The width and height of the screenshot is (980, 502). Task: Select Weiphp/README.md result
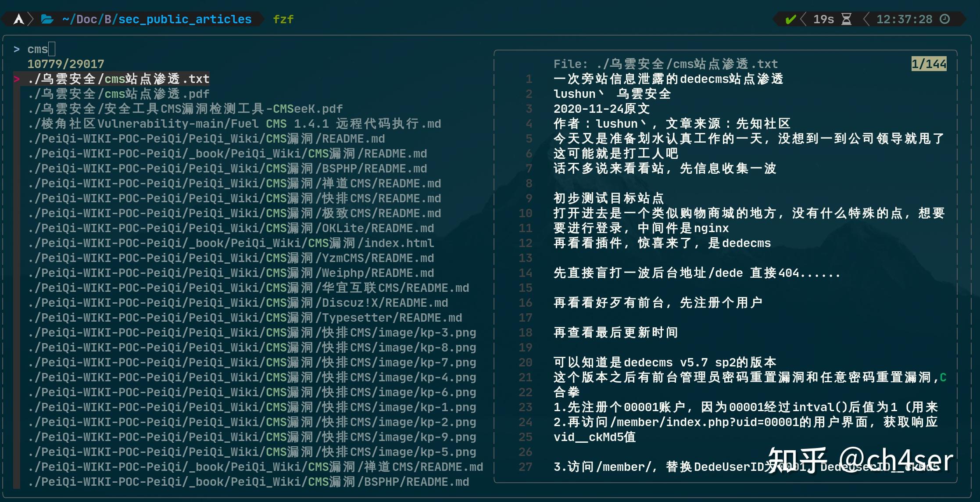pos(231,273)
